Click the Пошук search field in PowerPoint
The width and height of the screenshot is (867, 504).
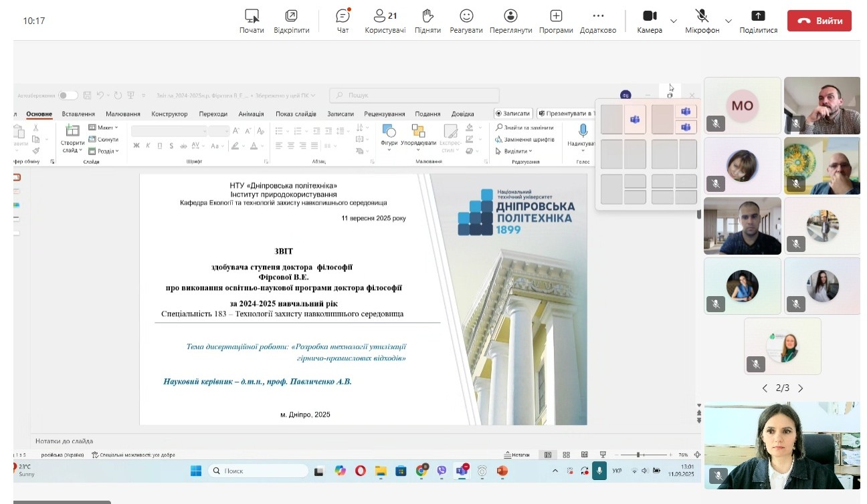[x=415, y=96]
